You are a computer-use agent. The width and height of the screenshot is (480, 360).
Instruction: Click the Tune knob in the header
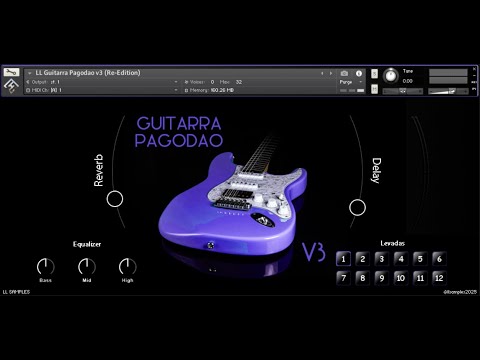point(390,76)
